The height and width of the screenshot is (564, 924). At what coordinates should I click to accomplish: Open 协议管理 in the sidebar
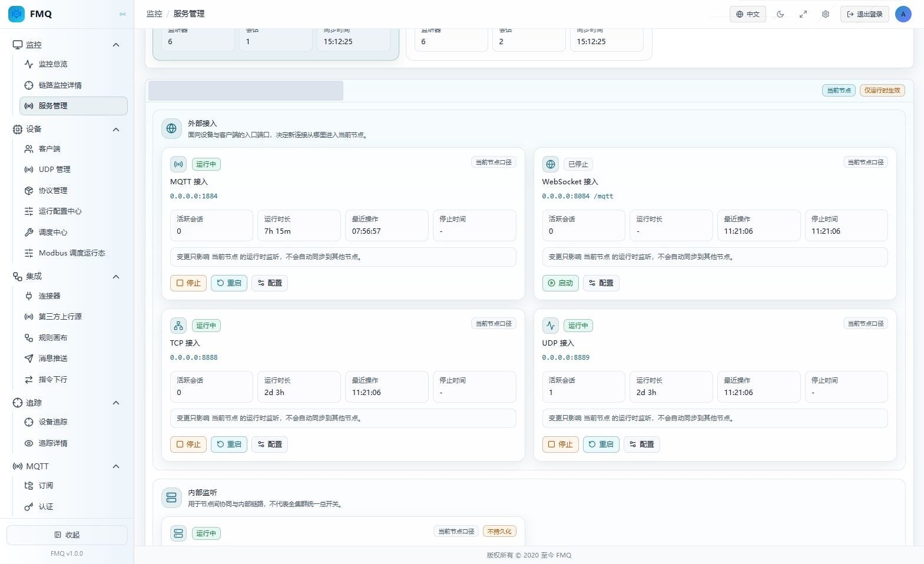coord(74,190)
